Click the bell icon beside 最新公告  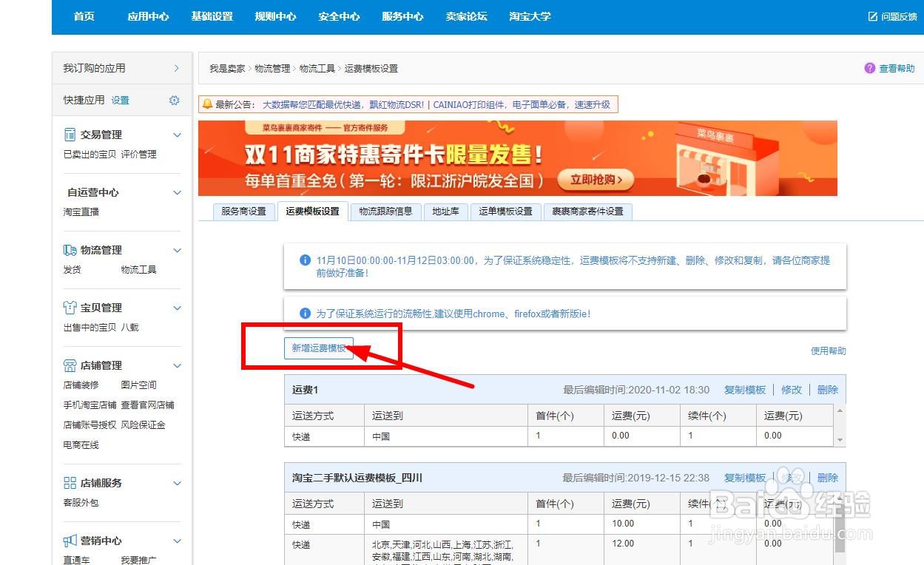pos(207,104)
